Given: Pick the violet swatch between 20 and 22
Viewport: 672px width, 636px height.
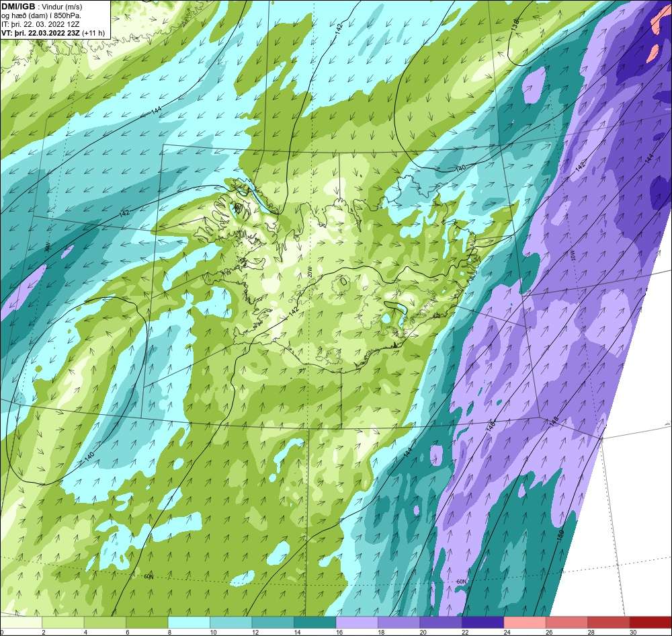Looking at the screenshot, I should tap(441, 623).
